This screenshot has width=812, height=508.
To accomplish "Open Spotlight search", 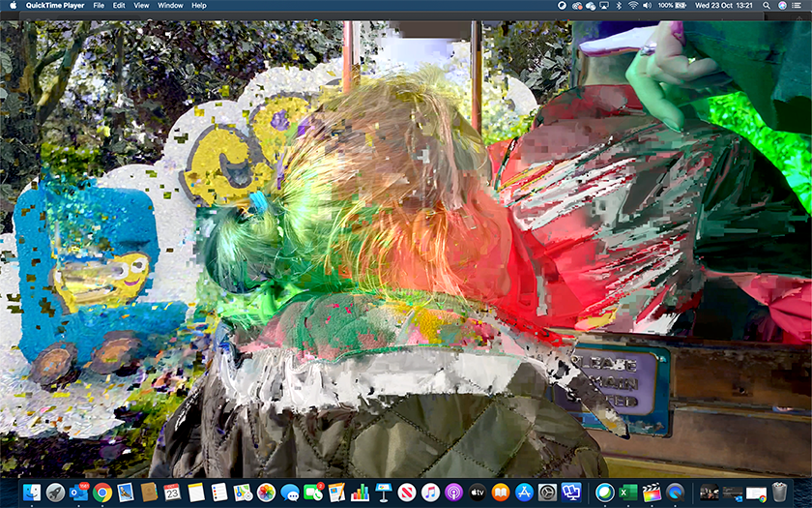I will click(x=767, y=5).
